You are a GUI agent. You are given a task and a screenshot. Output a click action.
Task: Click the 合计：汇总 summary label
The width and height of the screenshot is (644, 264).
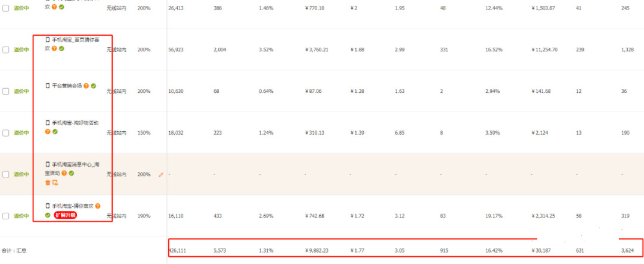pos(14,251)
